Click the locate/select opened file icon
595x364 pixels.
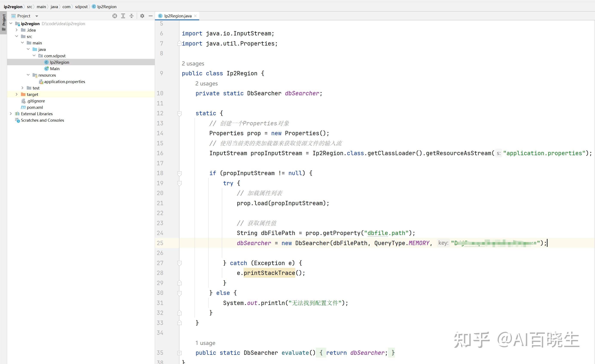[x=115, y=16]
